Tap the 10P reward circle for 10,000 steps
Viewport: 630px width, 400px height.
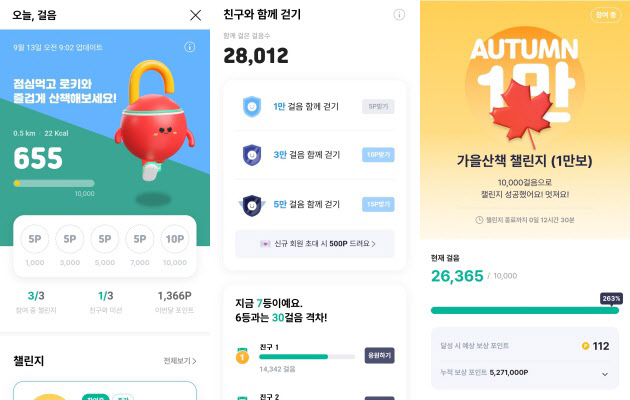(175, 239)
